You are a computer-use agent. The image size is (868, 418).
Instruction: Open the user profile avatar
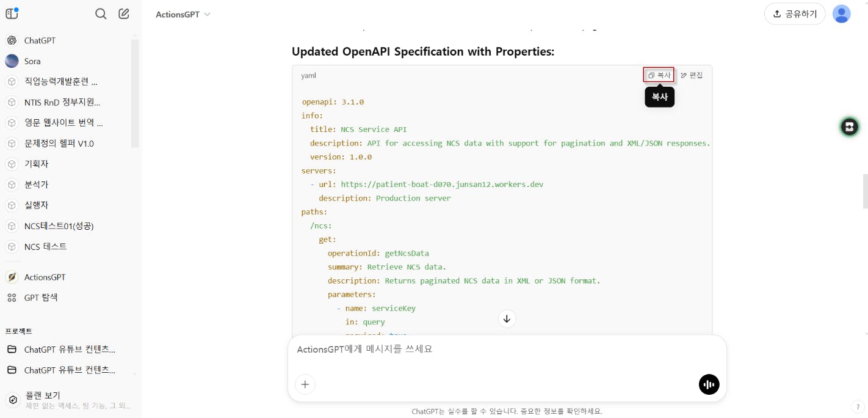click(842, 13)
